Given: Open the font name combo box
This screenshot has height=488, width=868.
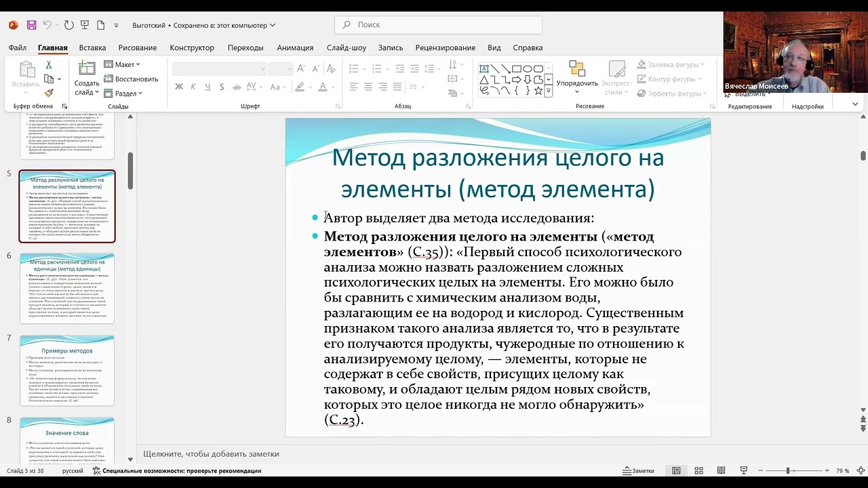Looking at the screenshot, I should click(219, 68).
